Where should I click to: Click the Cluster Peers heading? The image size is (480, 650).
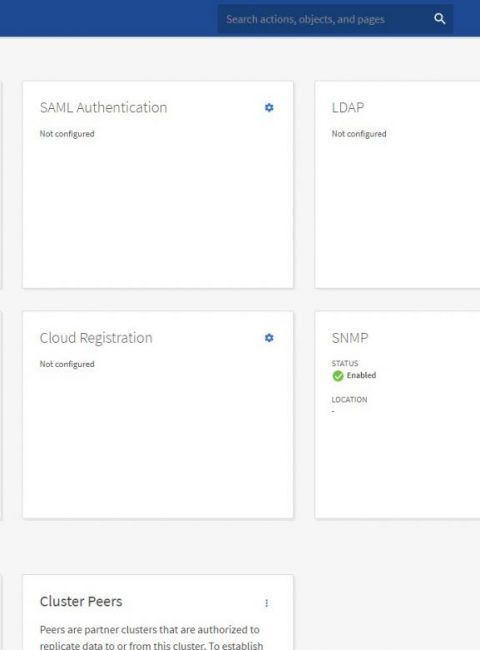(81, 601)
